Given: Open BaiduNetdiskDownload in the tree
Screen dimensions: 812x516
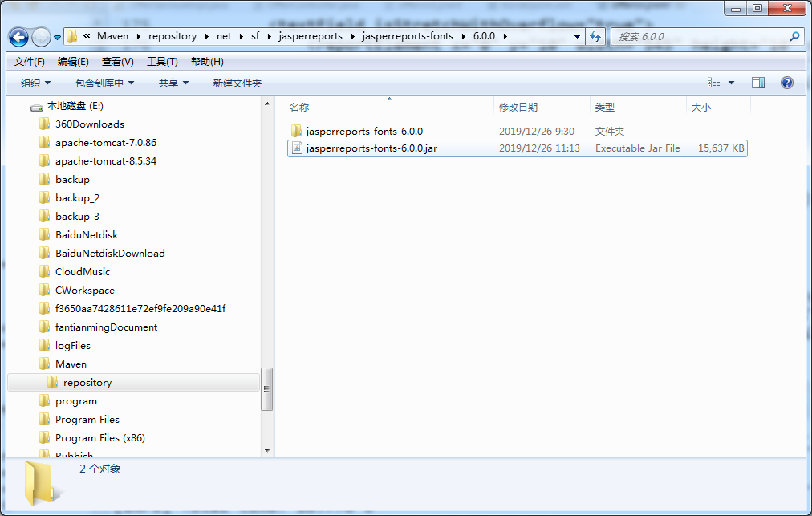Looking at the screenshot, I should tap(110, 254).
